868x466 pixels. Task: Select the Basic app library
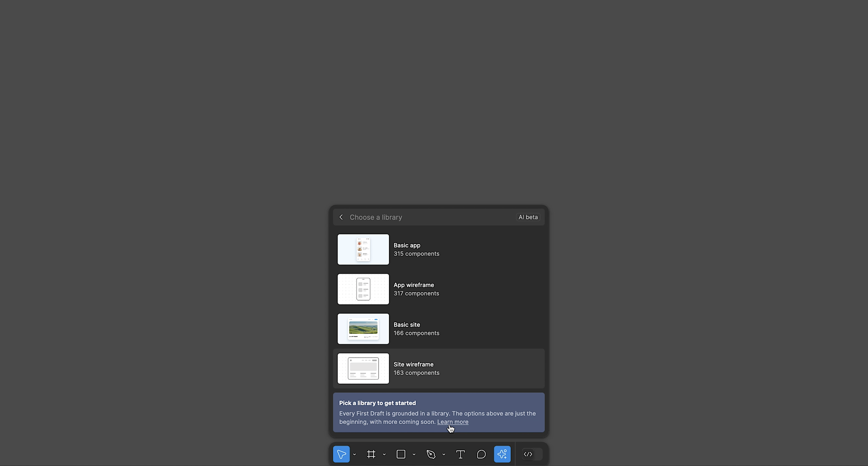(x=439, y=249)
